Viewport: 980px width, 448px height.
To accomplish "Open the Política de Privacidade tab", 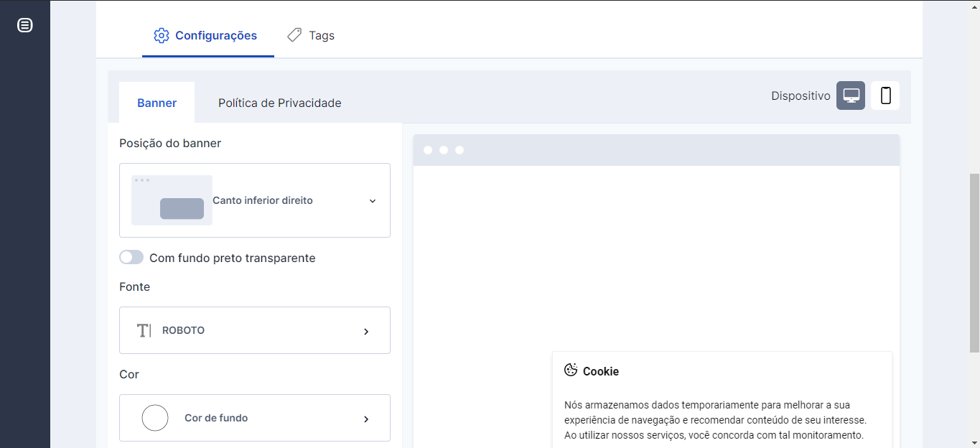I will click(x=279, y=103).
